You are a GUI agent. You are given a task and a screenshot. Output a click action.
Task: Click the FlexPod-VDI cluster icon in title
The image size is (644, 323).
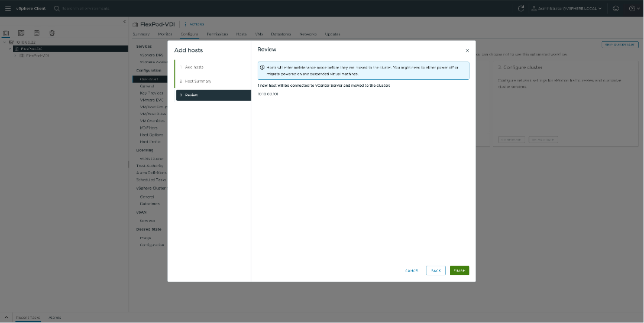click(135, 25)
